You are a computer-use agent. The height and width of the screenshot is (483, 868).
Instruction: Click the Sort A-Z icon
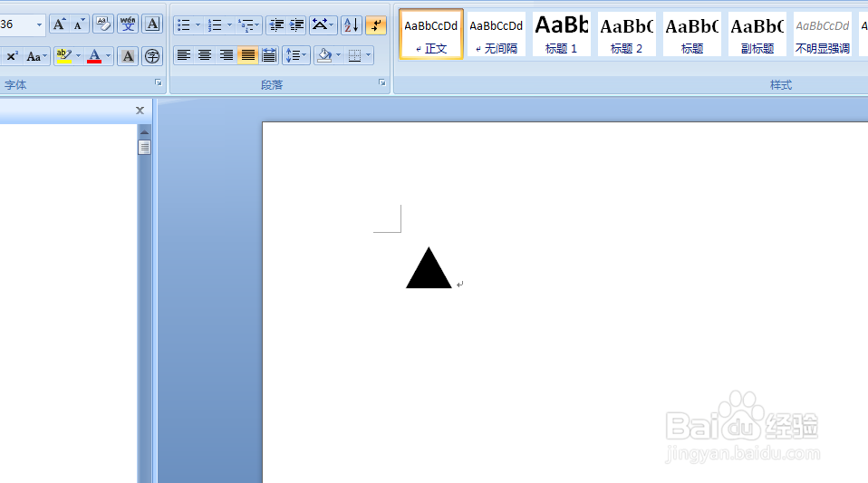[351, 25]
